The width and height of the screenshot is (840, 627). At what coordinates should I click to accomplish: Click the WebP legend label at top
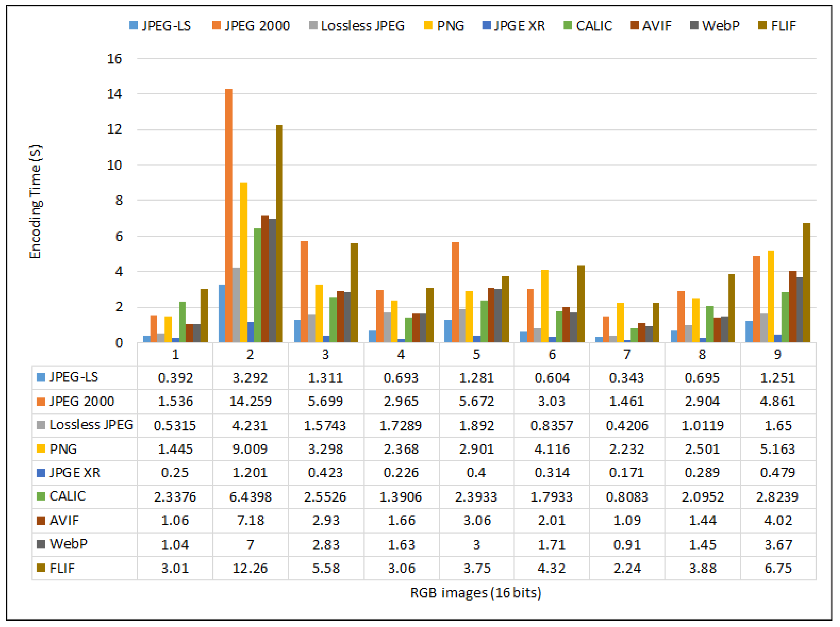coord(720,26)
